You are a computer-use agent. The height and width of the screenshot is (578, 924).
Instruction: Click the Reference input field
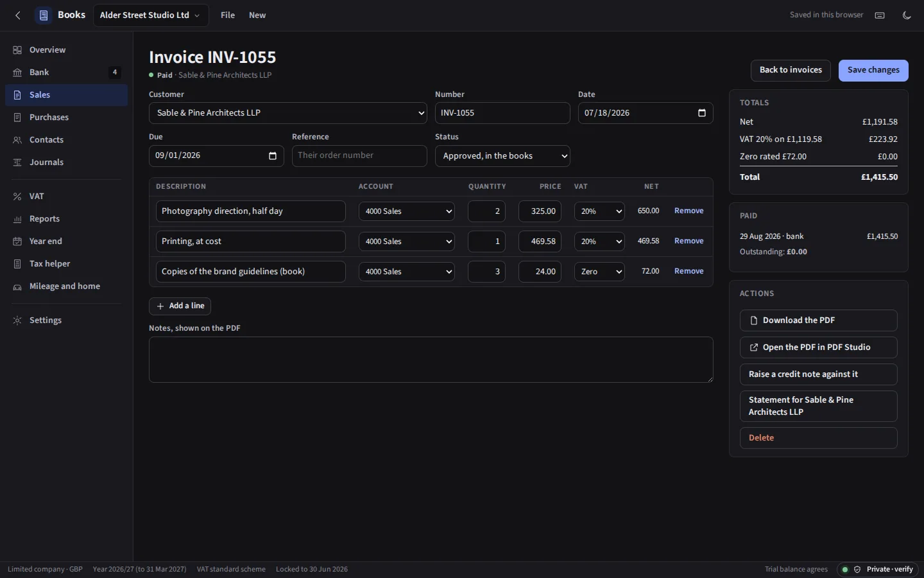click(x=359, y=156)
